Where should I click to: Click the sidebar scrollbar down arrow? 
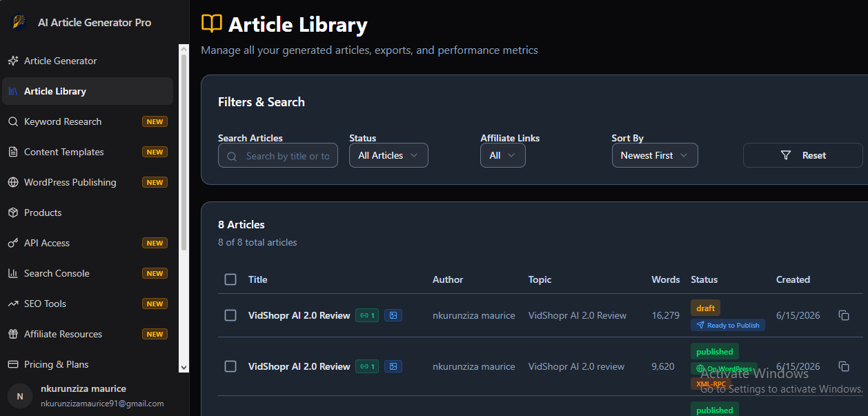pos(184,368)
